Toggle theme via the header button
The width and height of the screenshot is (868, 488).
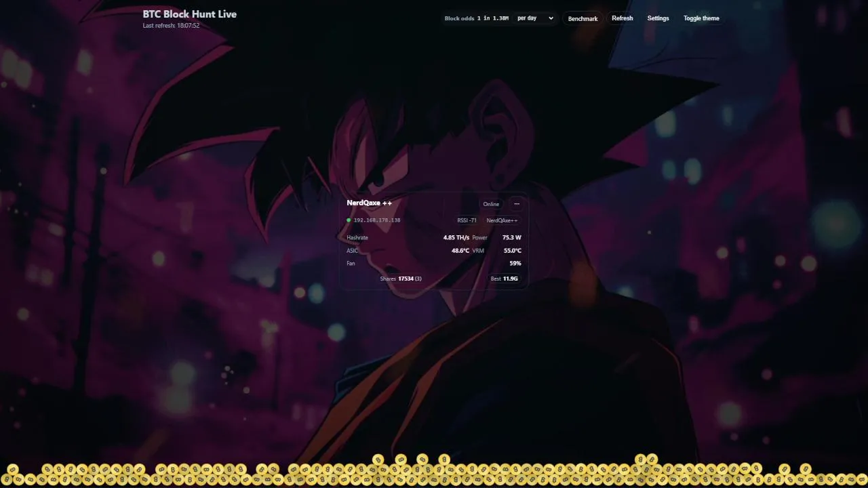701,18
